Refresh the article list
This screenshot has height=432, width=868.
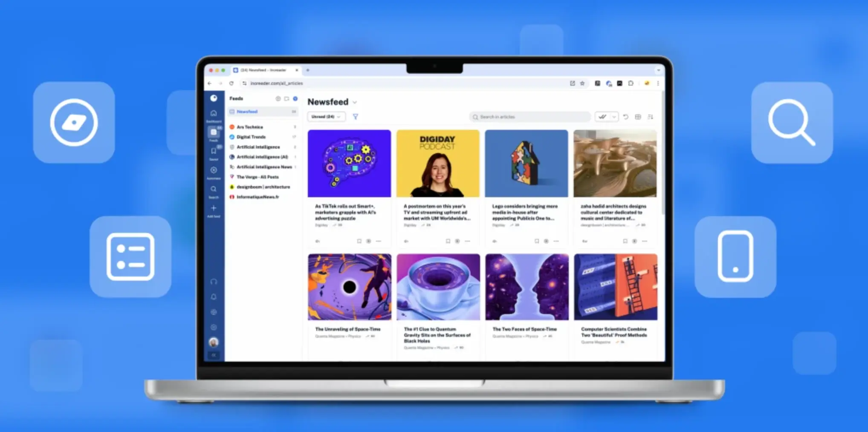625,117
